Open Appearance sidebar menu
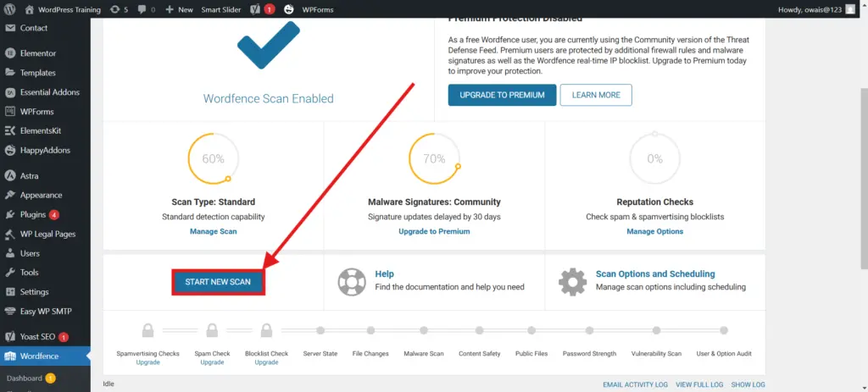 [x=41, y=196]
